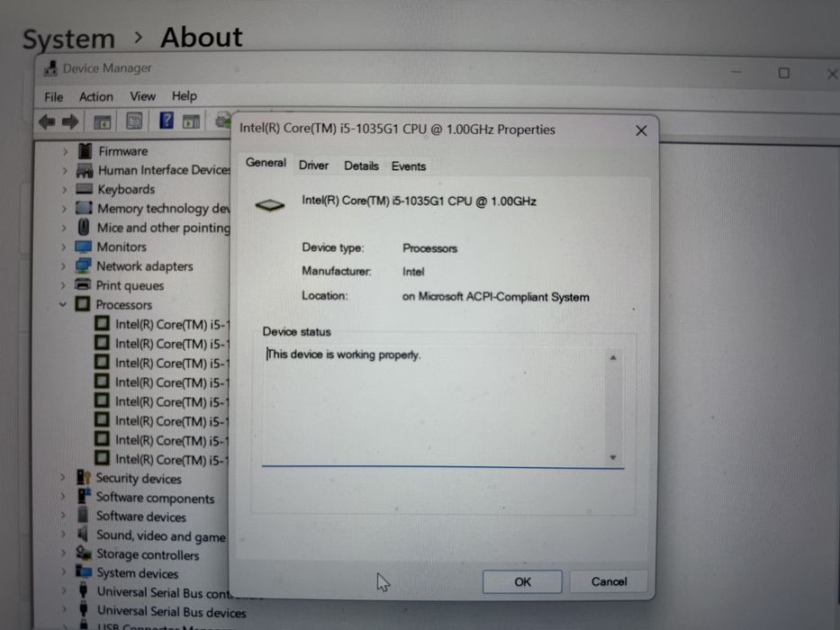Select the Sound, video and game controllers icon
840x630 pixels.
83,534
